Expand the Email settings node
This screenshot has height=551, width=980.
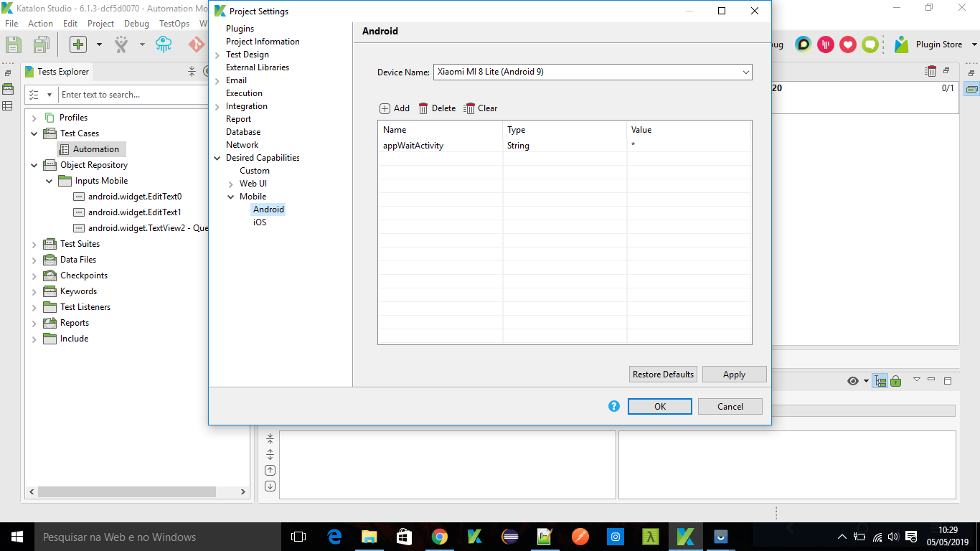coord(217,81)
